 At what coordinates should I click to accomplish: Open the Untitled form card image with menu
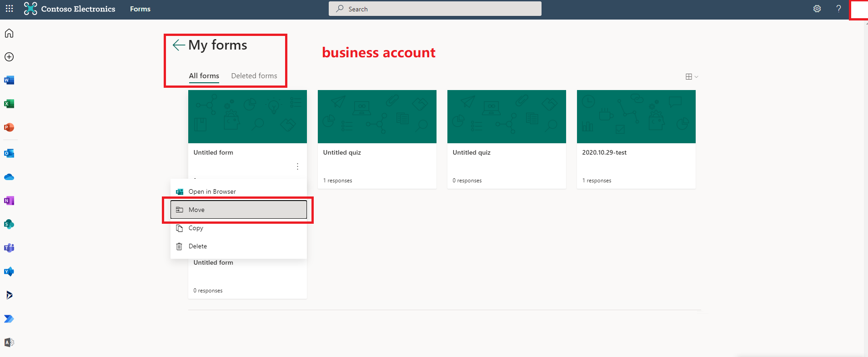(247, 116)
